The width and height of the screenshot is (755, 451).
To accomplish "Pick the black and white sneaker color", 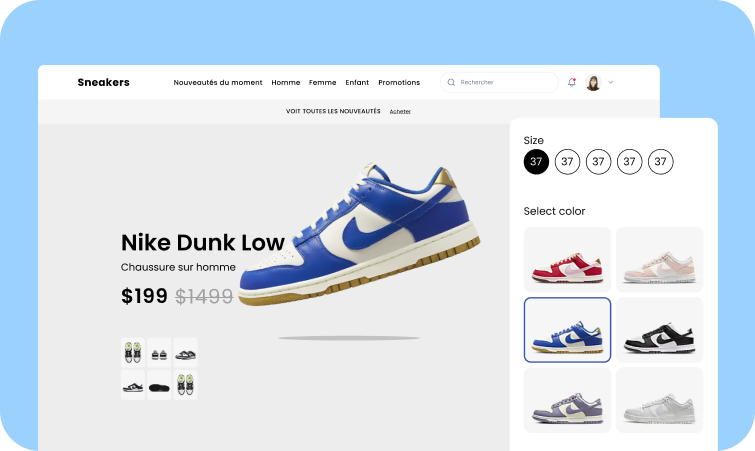I will click(x=660, y=330).
